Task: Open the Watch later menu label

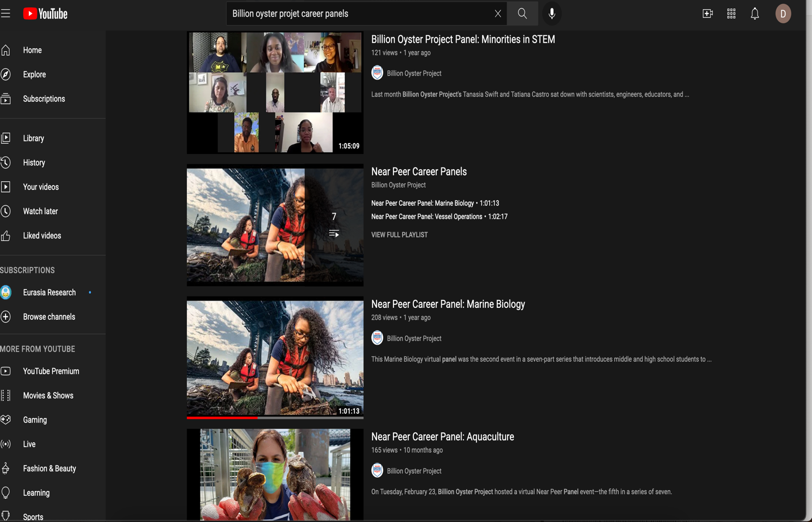Action: [40, 211]
